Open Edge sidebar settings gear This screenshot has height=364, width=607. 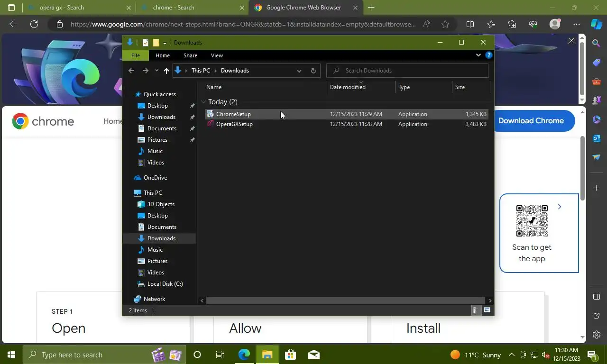click(x=597, y=335)
